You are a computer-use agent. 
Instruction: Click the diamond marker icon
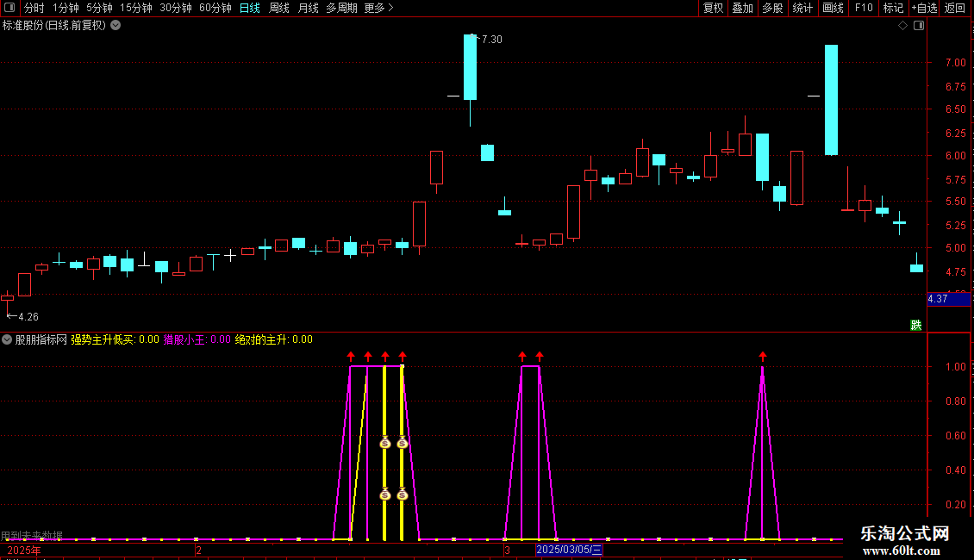903,26
